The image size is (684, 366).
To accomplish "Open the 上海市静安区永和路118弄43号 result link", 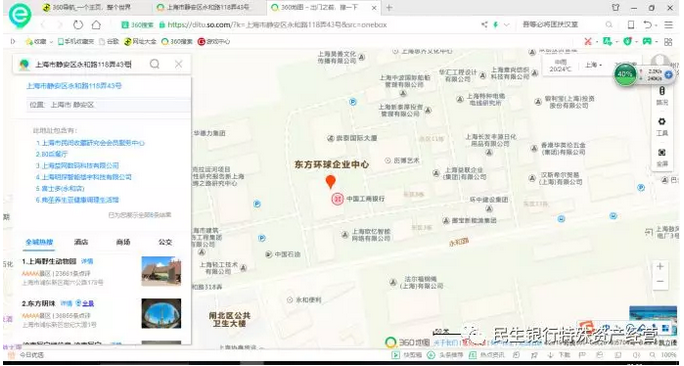I will coord(74,86).
